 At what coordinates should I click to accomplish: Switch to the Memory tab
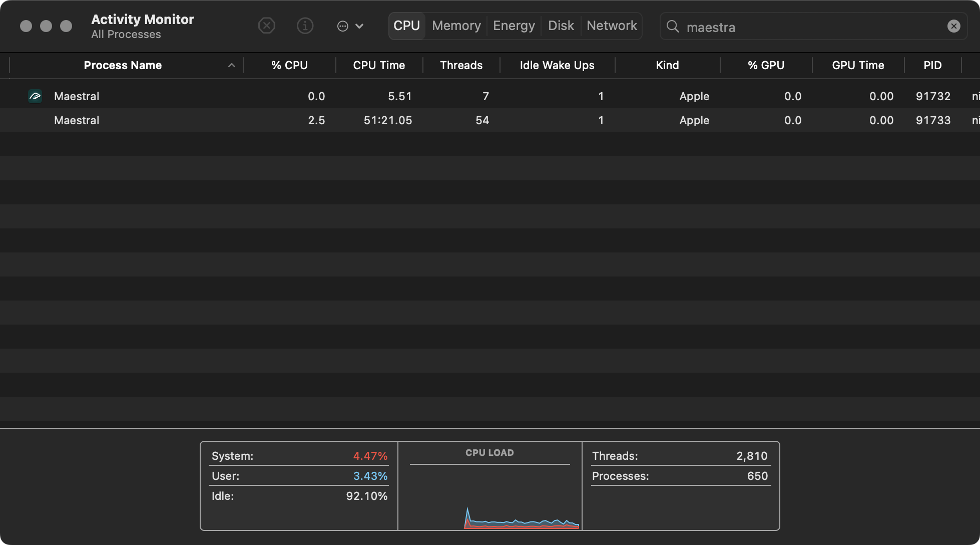click(x=456, y=26)
